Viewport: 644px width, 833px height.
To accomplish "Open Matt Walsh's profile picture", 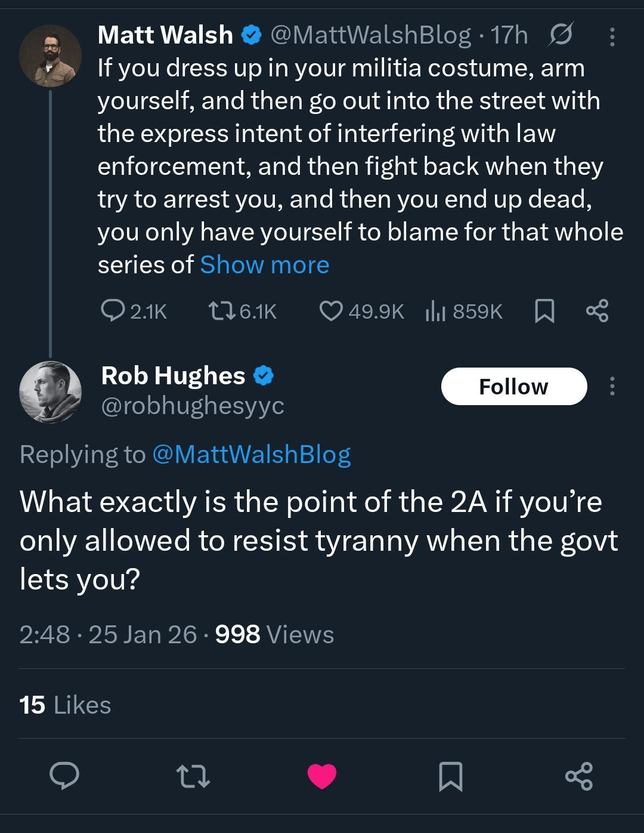I will coord(50,56).
